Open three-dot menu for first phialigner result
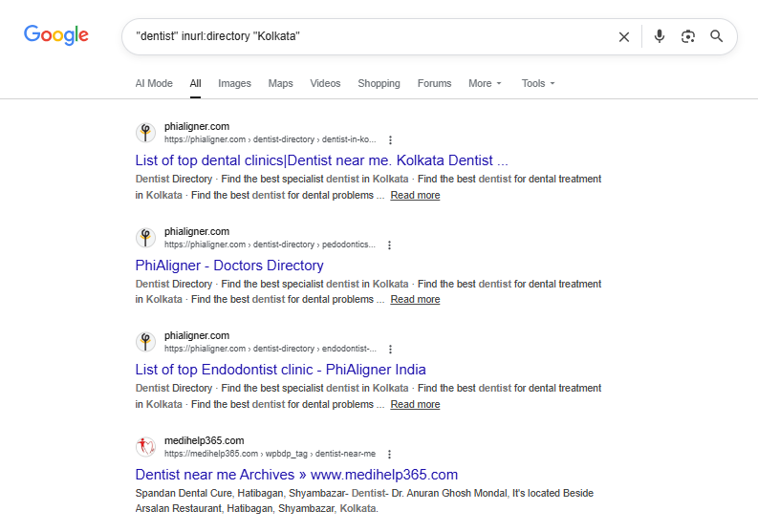The height and width of the screenshot is (532, 758). point(390,139)
